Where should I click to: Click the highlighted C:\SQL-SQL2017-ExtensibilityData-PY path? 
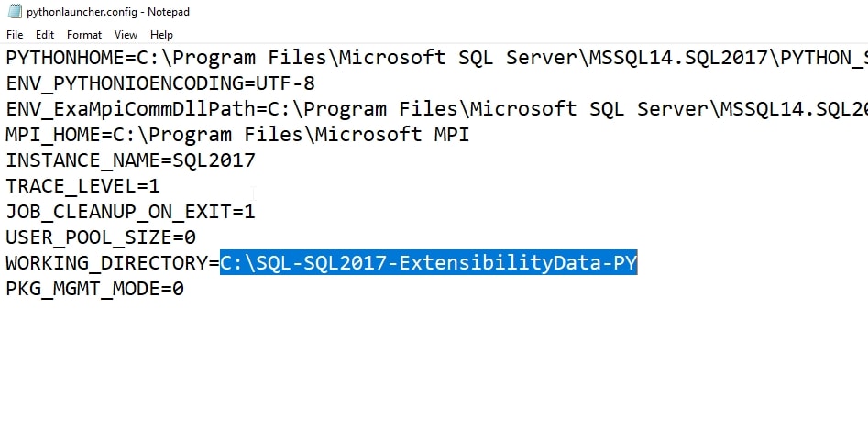pos(428,263)
